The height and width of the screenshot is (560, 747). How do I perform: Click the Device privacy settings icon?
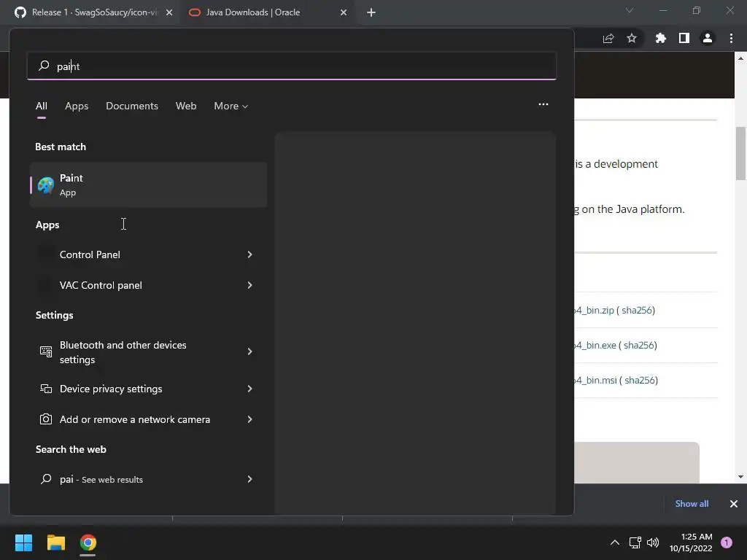[x=46, y=389]
